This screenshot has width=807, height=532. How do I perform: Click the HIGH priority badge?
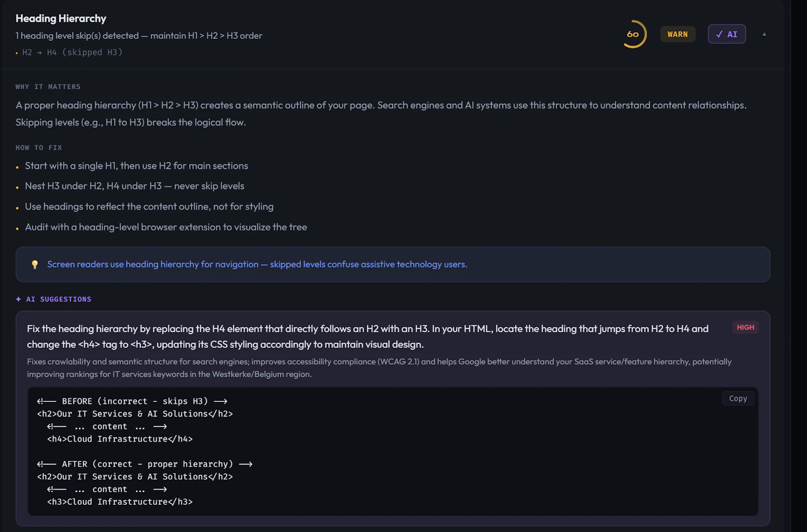[x=745, y=327]
